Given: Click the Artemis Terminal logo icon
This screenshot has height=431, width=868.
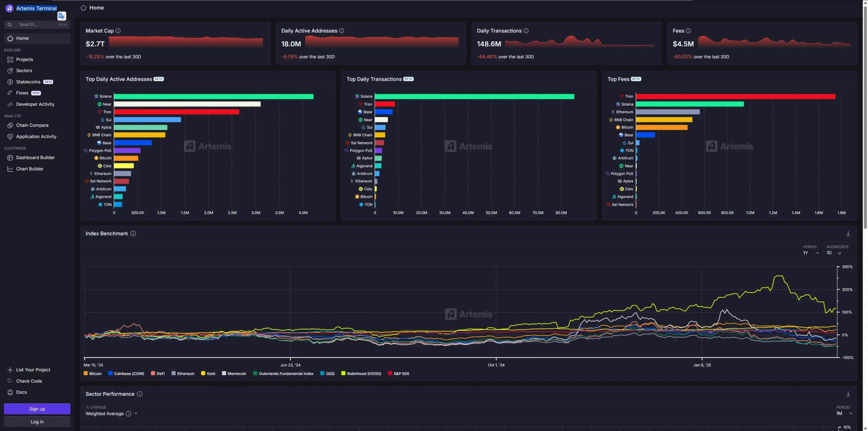Looking at the screenshot, I should (9, 8).
